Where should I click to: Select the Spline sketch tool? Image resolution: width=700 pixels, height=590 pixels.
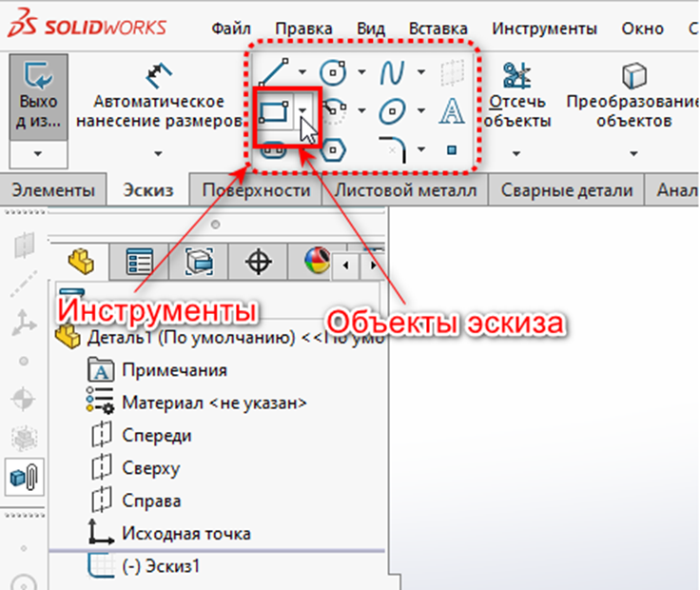tap(392, 71)
